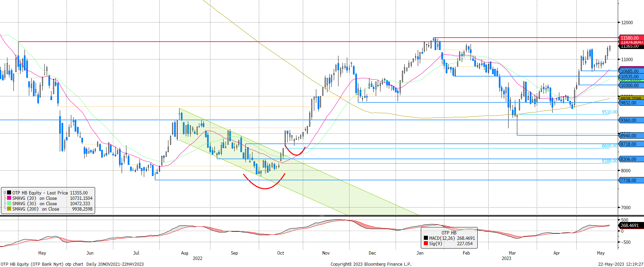Click the Sep month label on time axis

[234, 253]
